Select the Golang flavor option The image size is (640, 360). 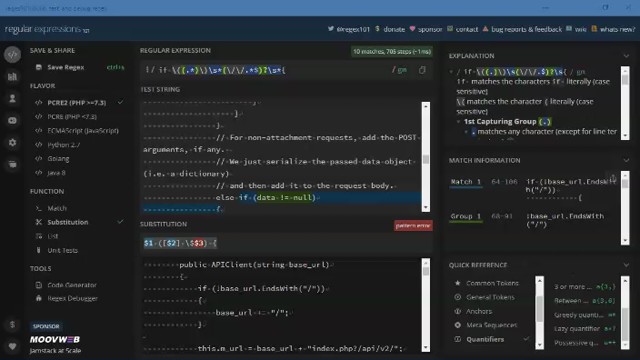click(x=58, y=159)
